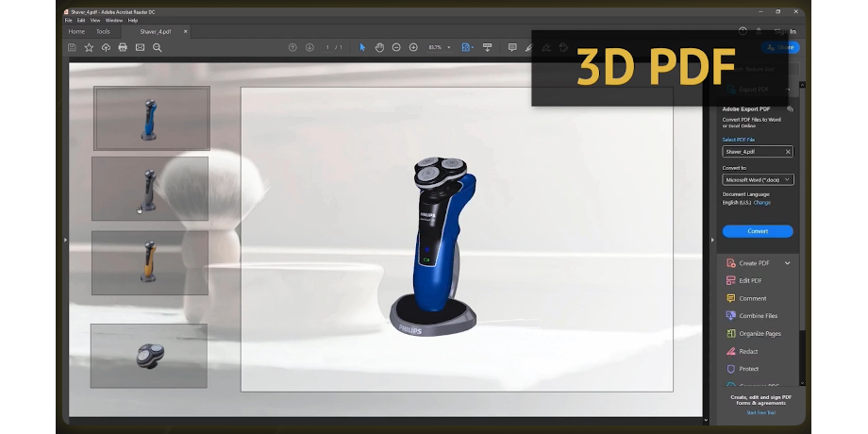
Task: Print the document with printer icon
Action: tap(123, 47)
